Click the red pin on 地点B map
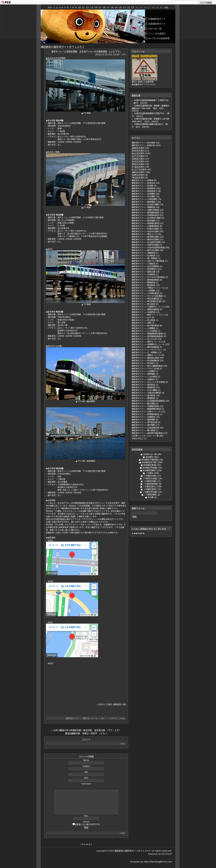216x868 pixels. (72, 596)
